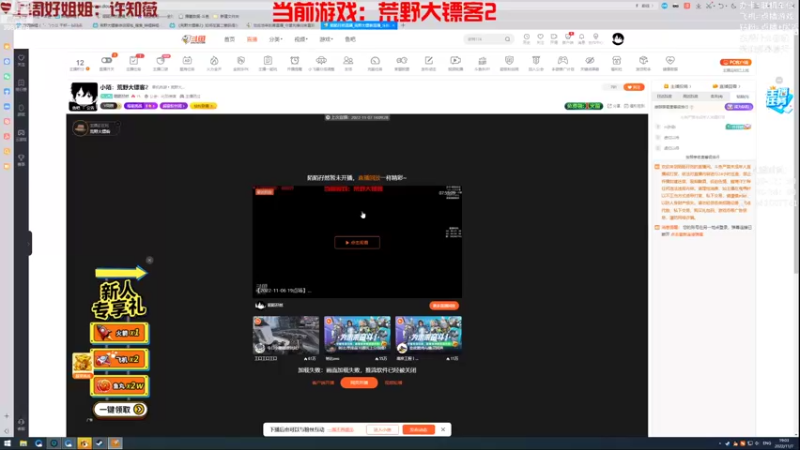Click the play button in the replay video
The image size is (800, 450).
pyautogui.click(x=357, y=242)
